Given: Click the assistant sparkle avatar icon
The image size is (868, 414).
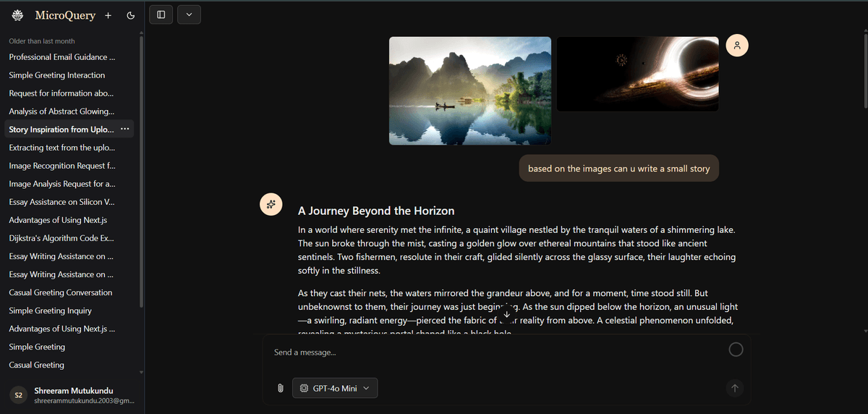Looking at the screenshot, I should coord(271,205).
